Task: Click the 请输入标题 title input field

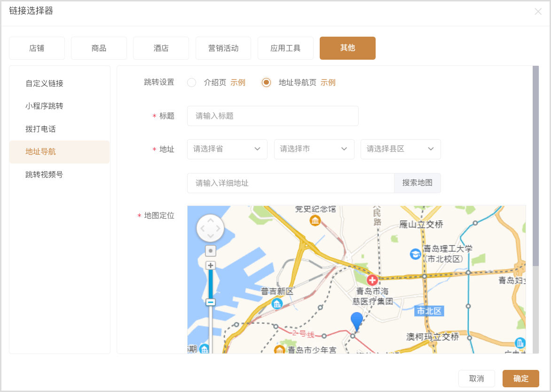Action: pos(273,116)
